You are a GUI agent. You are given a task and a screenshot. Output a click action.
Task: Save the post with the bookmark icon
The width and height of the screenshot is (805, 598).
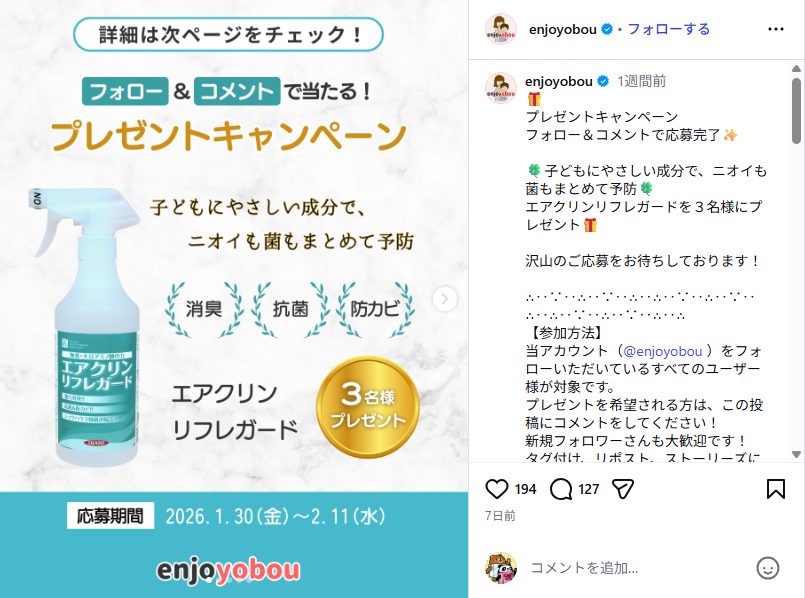pyautogui.click(x=775, y=489)
